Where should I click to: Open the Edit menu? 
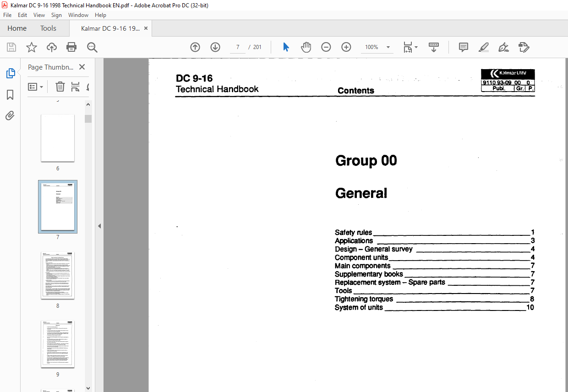pos(22,15)
